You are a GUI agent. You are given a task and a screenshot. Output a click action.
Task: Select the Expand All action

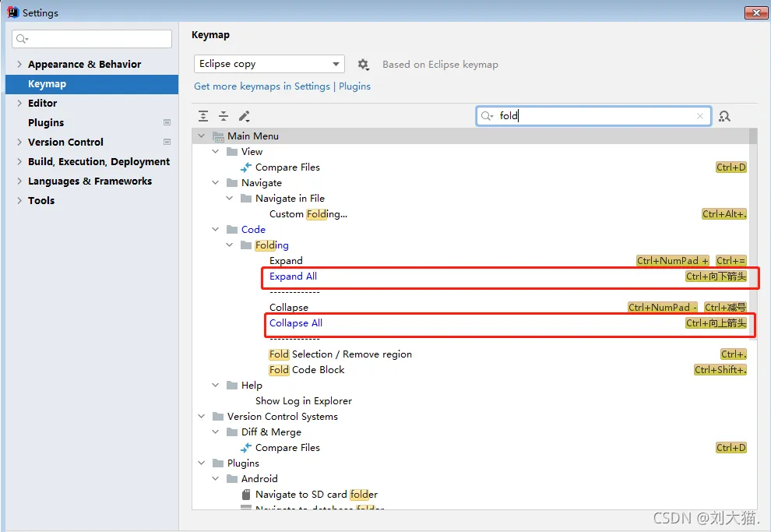[293, 277]
